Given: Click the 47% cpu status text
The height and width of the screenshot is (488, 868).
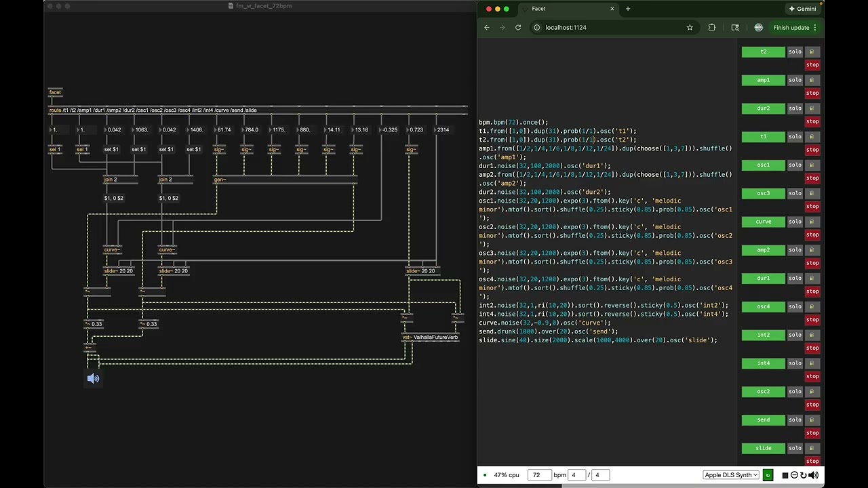Looking at the screenshot, I should click(x=507, y=475).
